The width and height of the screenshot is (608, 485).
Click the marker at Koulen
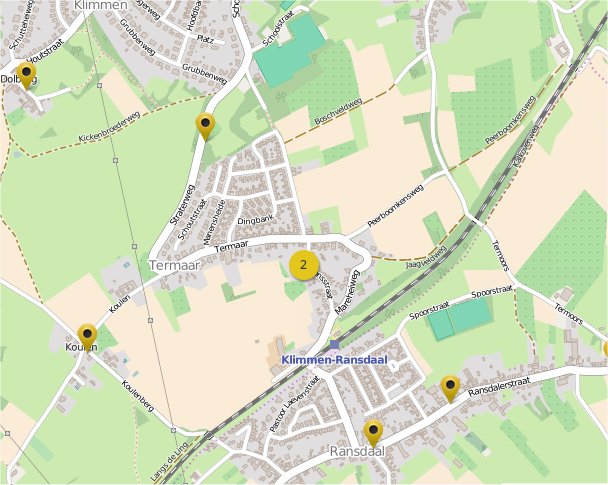coord(87,337)
